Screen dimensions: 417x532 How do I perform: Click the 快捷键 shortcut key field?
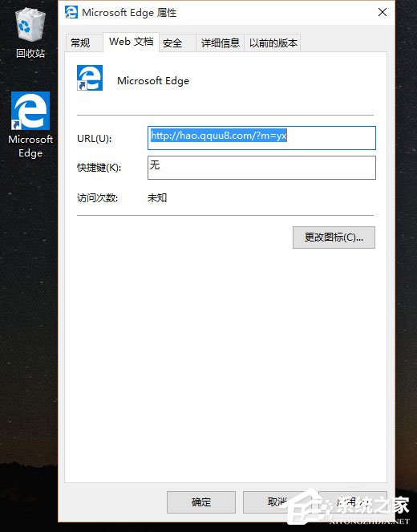[261, 167]
